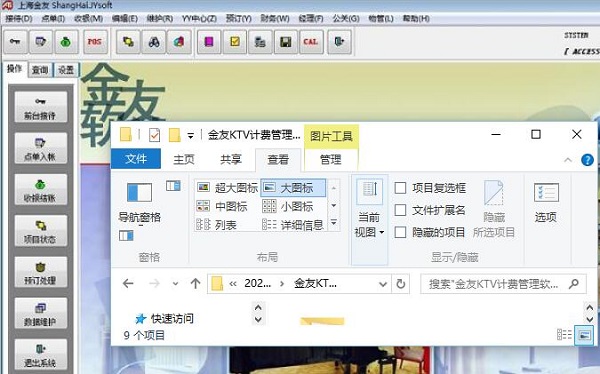Click the « chevron in the address path

pyautogui.click(x=233, y=284)
